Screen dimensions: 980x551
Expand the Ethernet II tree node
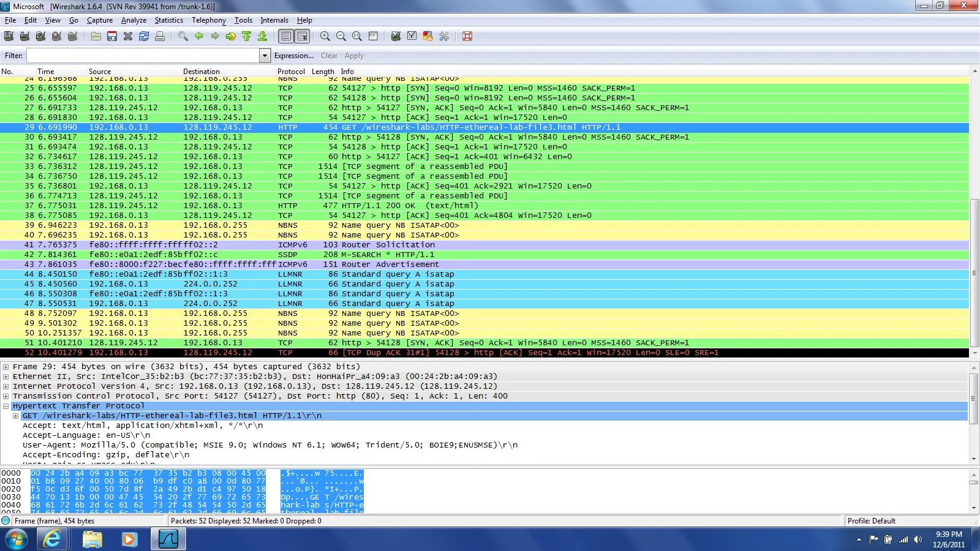(6, 377)
